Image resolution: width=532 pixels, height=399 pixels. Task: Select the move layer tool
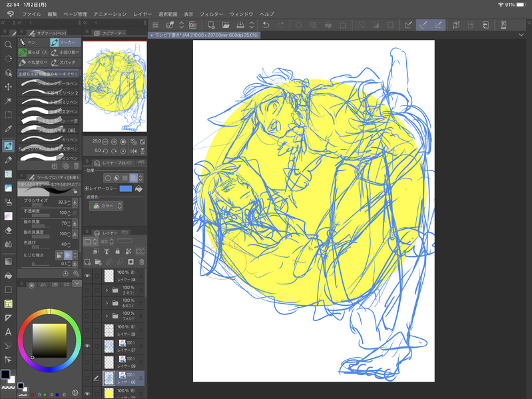coord(8,87)
